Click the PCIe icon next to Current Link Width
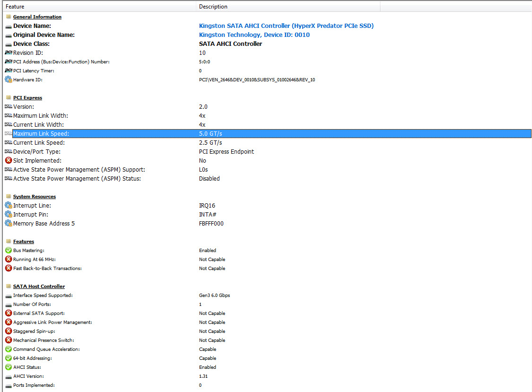 click(x=9, y=124)
